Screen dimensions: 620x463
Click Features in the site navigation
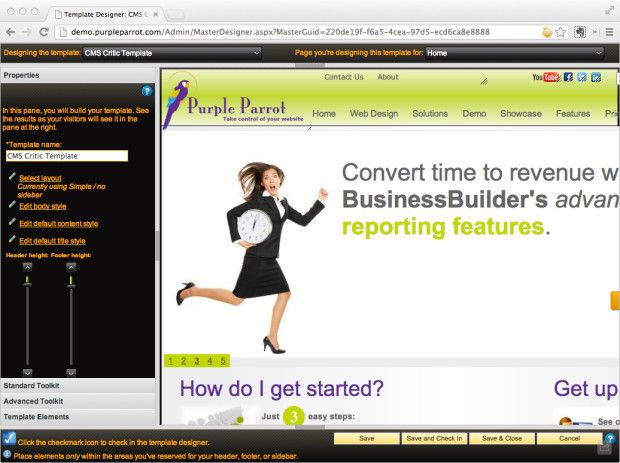point(573,113)
